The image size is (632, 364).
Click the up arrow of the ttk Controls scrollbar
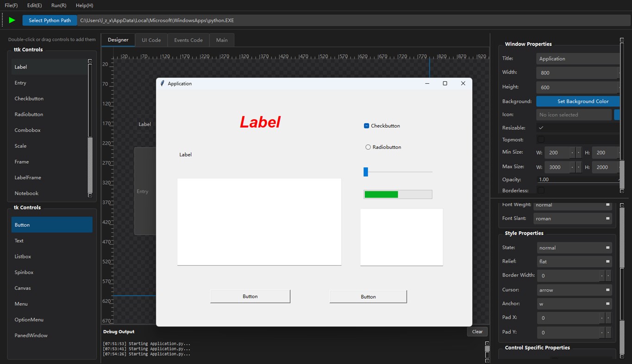click(90, 61)
